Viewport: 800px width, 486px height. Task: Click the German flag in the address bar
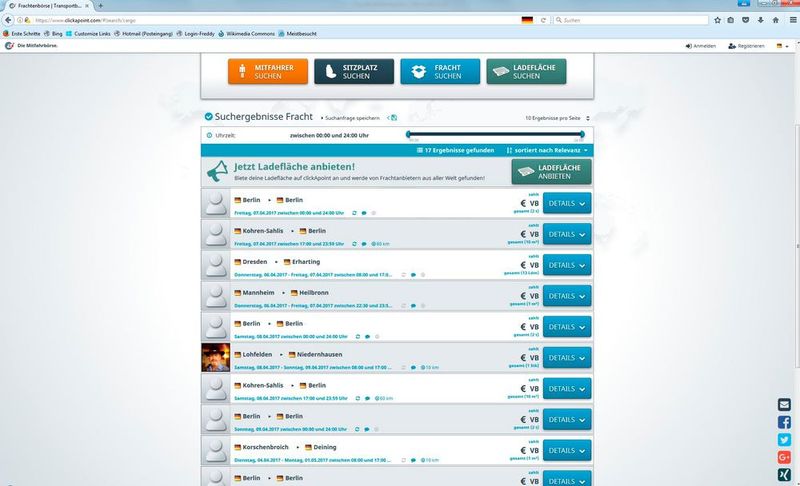pyautogui.click(x=527, y=20)
